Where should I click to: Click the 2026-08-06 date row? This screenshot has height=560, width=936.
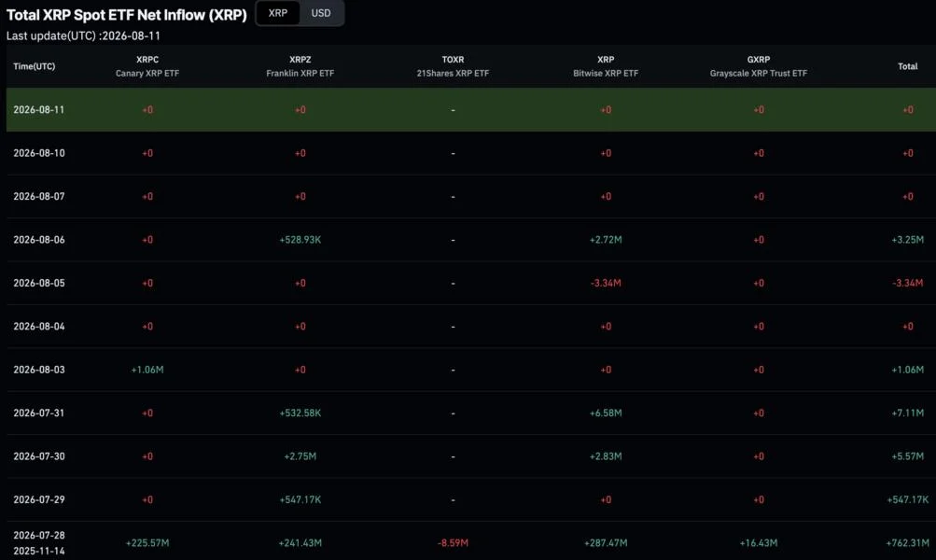coord(471,240)
